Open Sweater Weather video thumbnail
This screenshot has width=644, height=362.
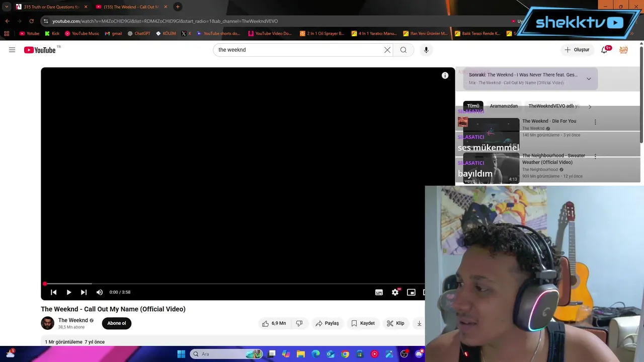[x=491, y=168]
